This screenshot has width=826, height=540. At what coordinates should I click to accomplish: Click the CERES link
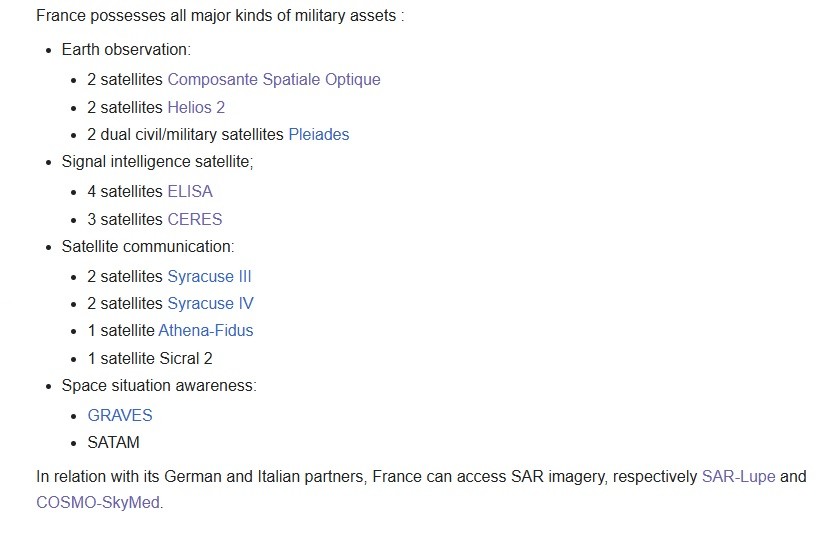[194, 219]
